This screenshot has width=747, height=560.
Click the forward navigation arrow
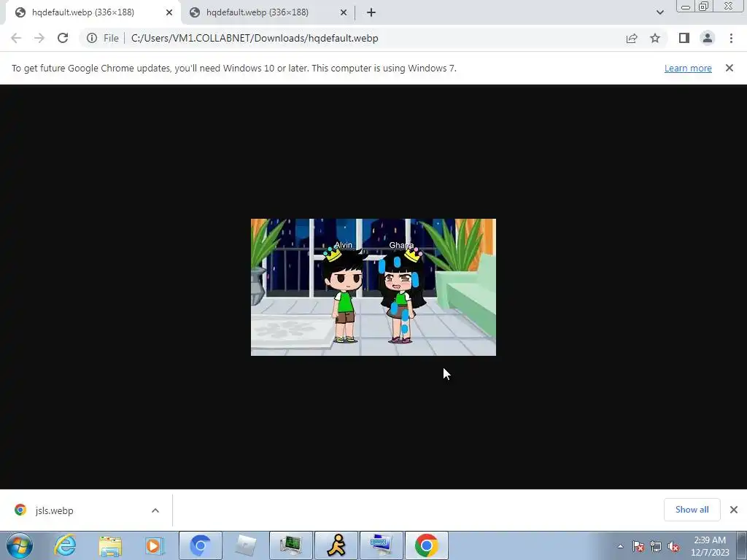coord(39,38)
